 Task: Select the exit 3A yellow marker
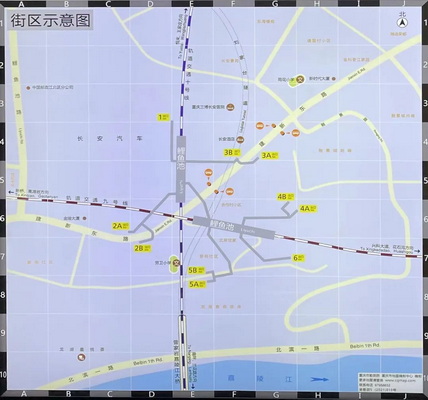pyautogui.click(x=270, y=155)
